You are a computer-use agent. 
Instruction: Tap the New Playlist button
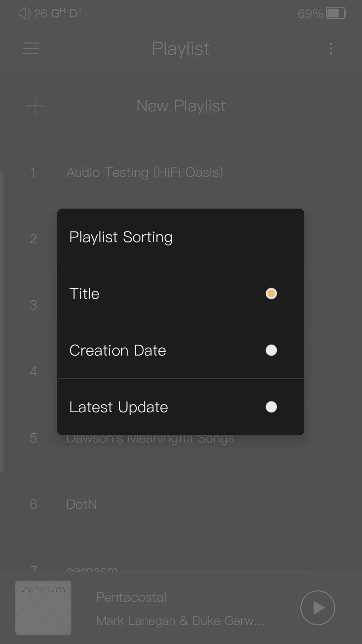pos(181,106)
